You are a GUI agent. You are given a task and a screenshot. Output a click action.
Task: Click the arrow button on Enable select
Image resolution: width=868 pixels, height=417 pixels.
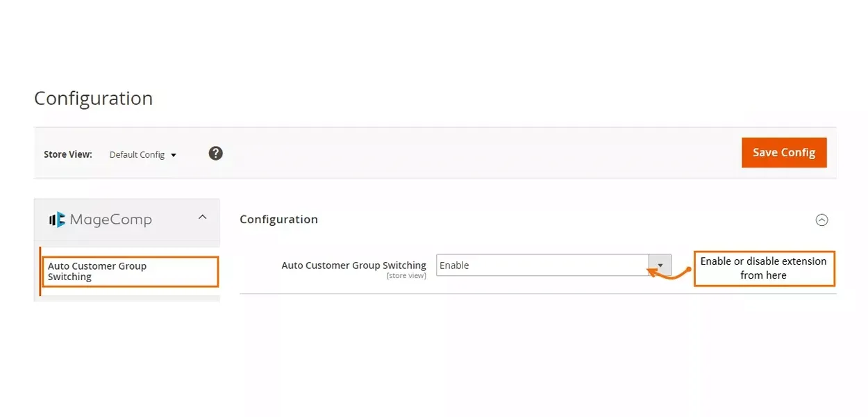(660, 265)
